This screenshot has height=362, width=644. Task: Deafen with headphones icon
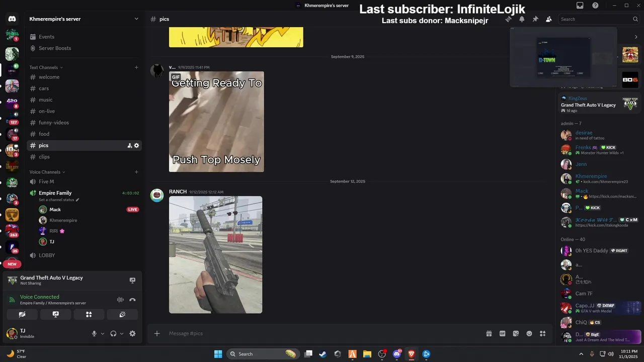point(113,333)
